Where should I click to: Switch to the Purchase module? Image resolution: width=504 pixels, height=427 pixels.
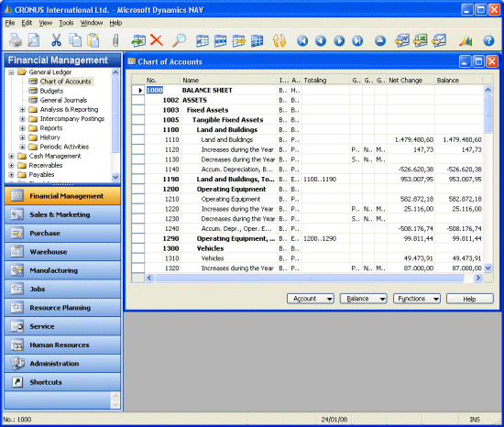(62, 234)
